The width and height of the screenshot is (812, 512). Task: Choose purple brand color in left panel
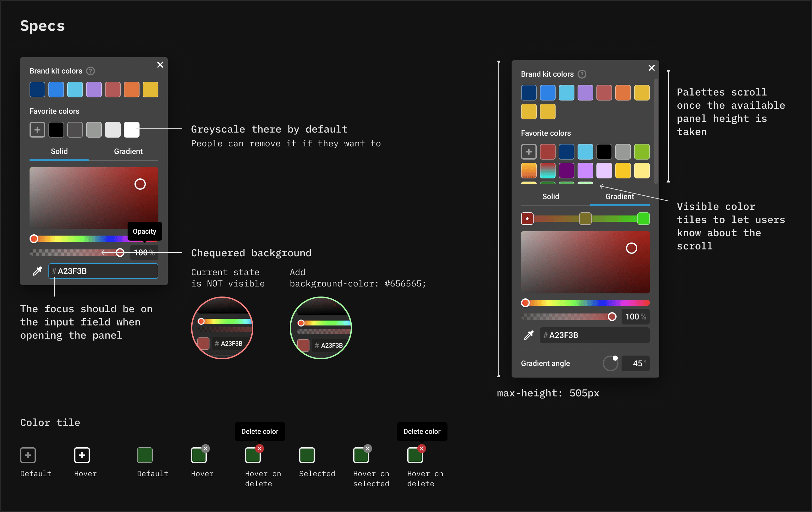tap(94, 90)
